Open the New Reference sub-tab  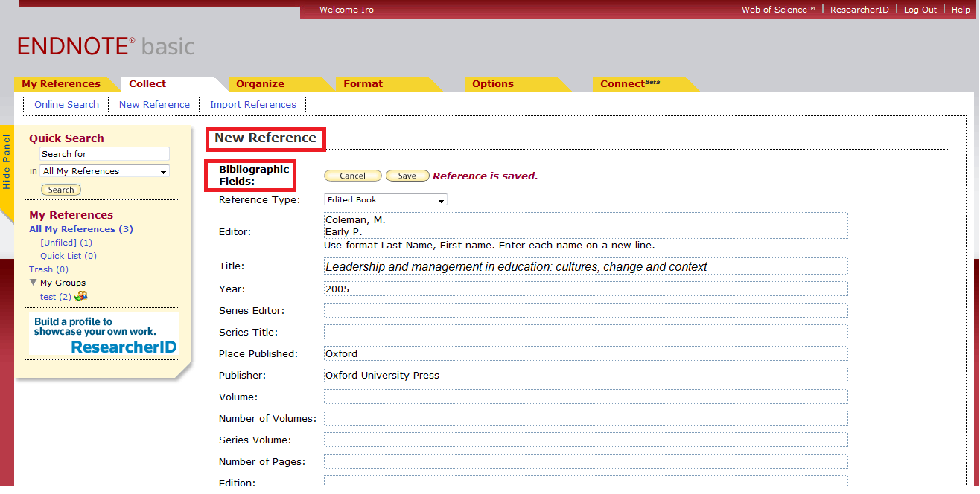[x=154, y=105]
